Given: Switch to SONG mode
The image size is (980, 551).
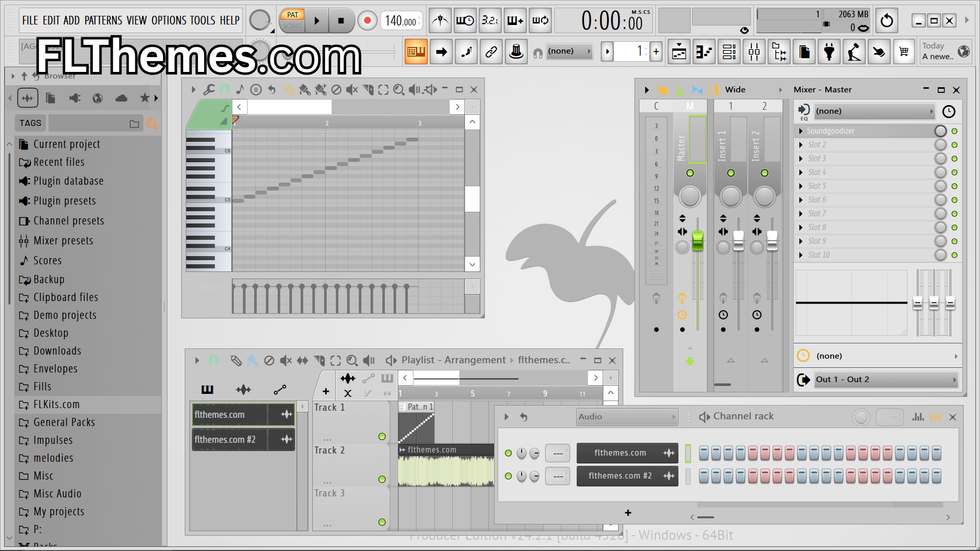Looking at the screenshot, I should coord(292,26).
